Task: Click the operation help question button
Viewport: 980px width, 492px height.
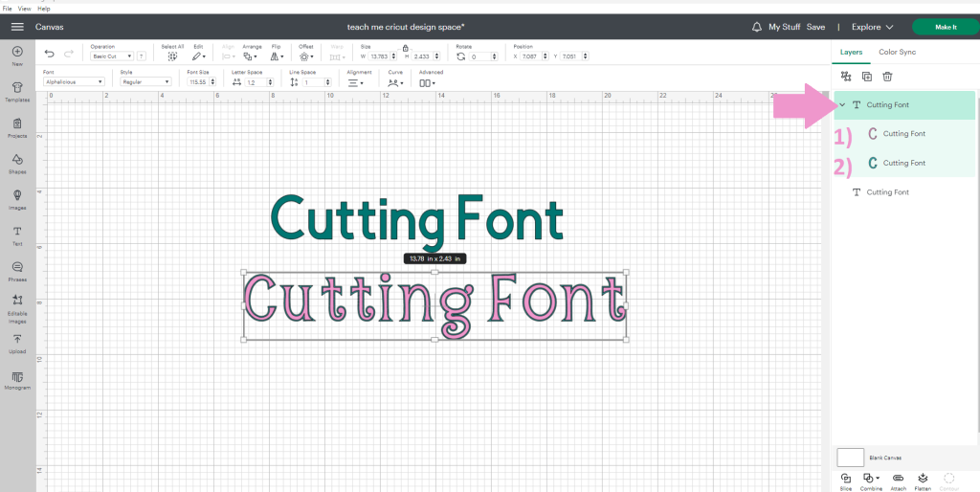Action: click(x=142, y=56)
